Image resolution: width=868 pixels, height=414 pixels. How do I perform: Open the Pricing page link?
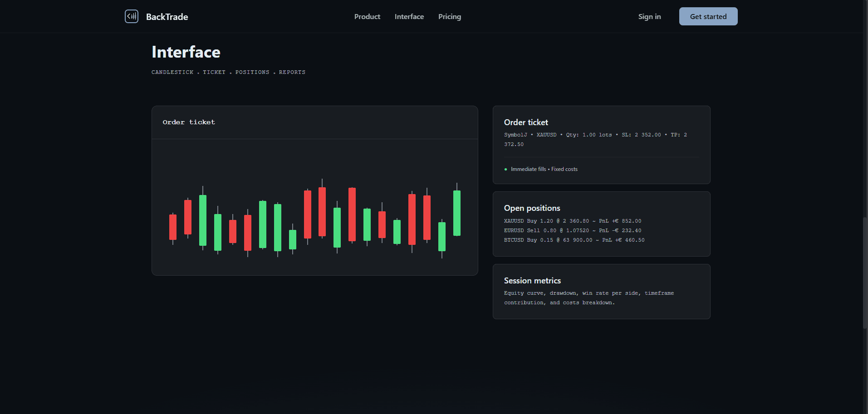449,17
